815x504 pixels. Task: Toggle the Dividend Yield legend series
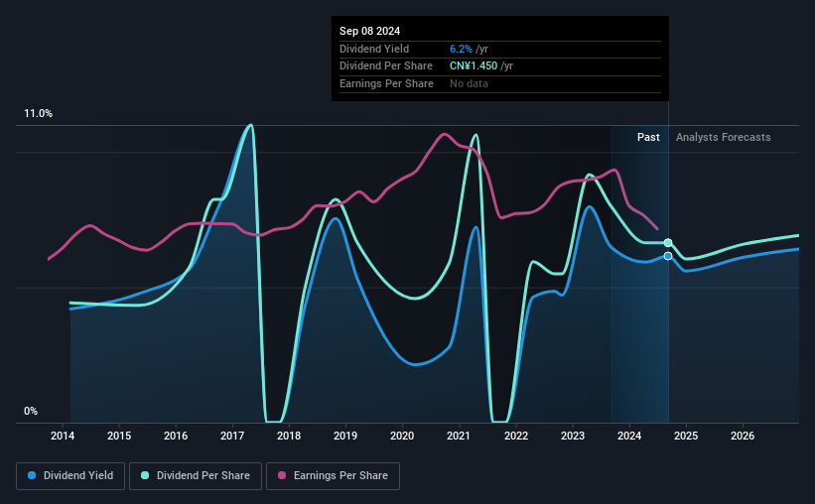click(70, 476)
